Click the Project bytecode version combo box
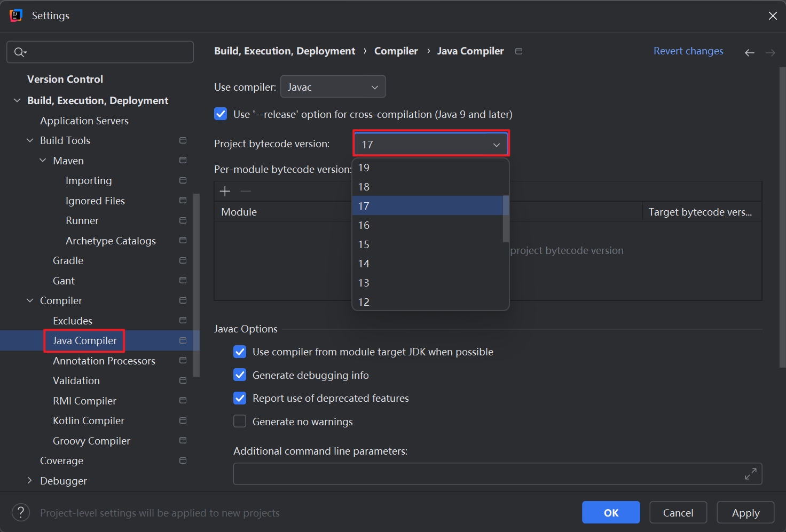 [x=431, y=144]
